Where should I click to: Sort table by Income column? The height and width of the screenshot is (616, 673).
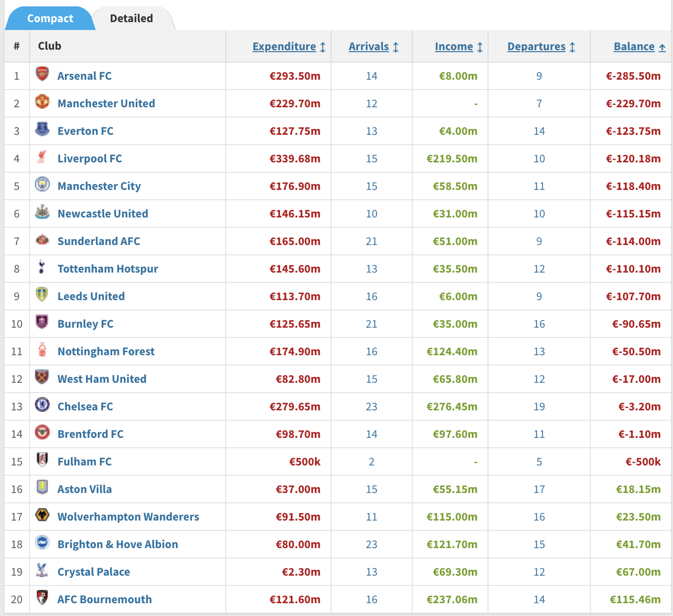459,47
